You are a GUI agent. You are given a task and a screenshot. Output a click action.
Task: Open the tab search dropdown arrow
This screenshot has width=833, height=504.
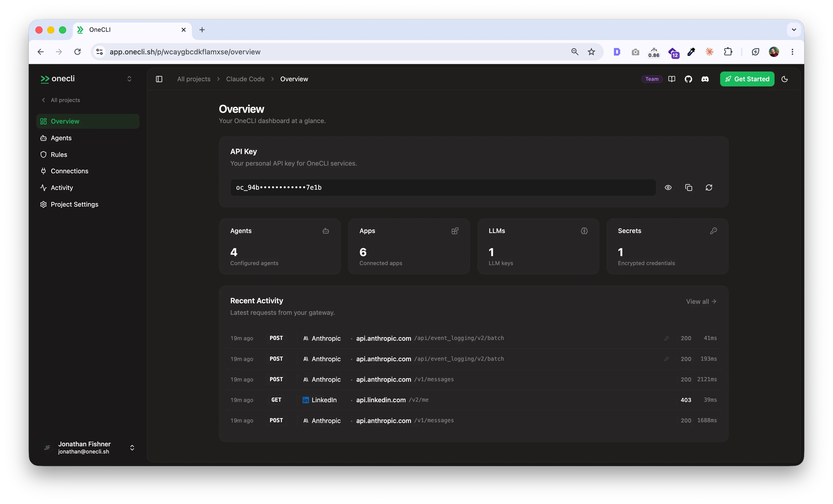[794, 30]
